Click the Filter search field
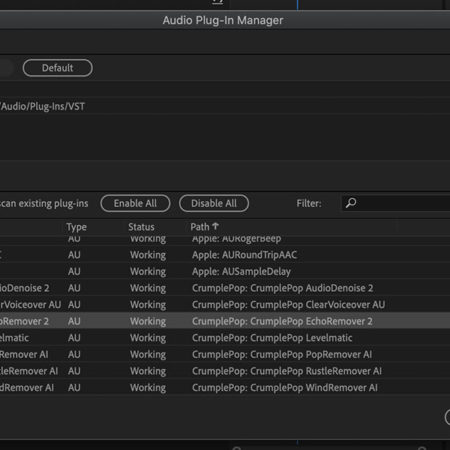This screenshot has width=450, height=450. (396, 203)
